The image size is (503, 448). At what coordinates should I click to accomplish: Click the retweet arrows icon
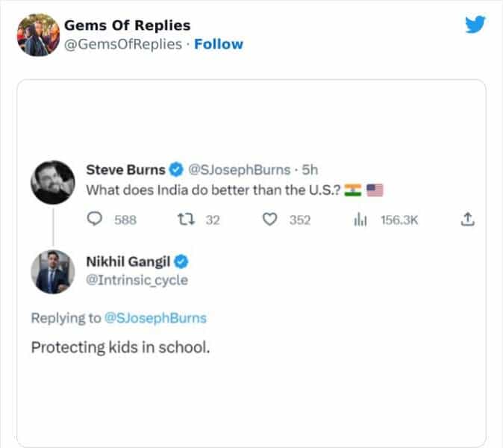tap(183, 220)
